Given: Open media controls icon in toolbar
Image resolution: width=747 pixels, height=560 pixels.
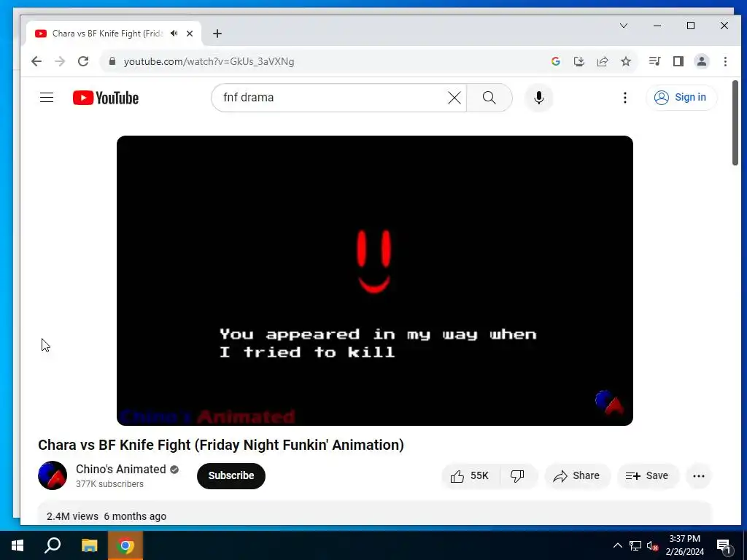Looking at the screenshot, I should point(654,61).
